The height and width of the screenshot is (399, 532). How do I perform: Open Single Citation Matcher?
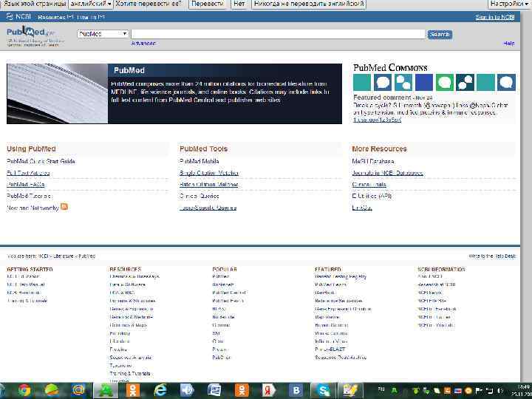208,173
